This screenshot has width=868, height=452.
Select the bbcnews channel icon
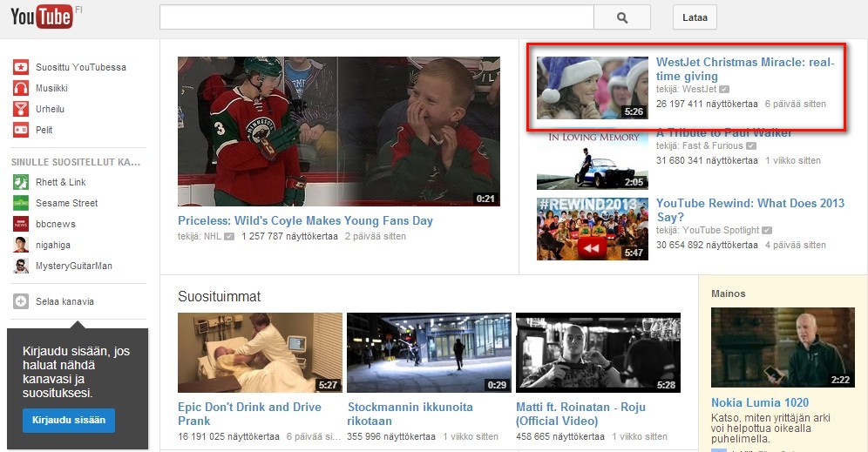[21, 224]
